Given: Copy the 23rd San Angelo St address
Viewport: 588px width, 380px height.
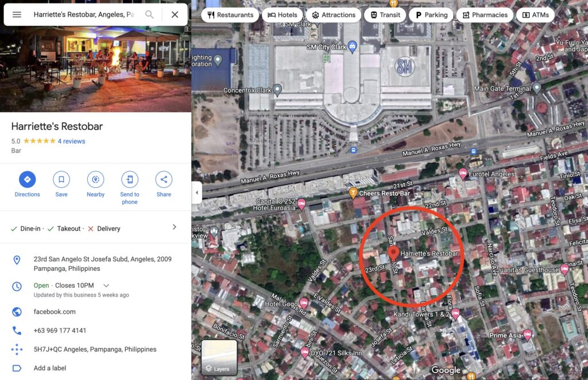Looking at the screenshot, I should (x=103, y=264).
